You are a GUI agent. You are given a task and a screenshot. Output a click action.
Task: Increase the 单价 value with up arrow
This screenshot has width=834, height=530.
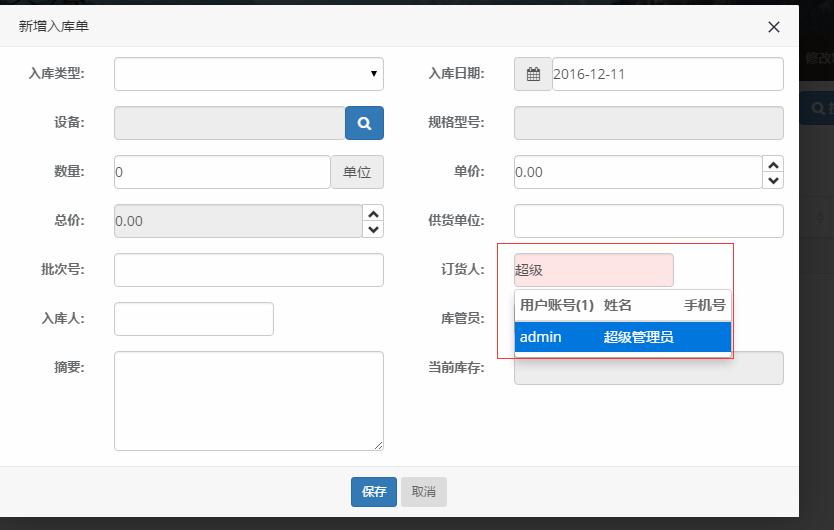(x=773, y=164)
